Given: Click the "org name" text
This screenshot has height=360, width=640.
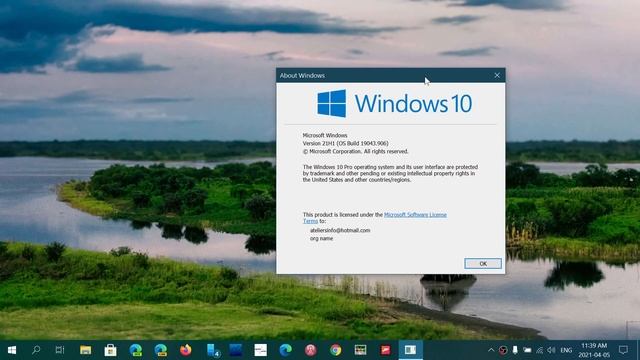Looking at the screenshot, I should tap(321, 238).
